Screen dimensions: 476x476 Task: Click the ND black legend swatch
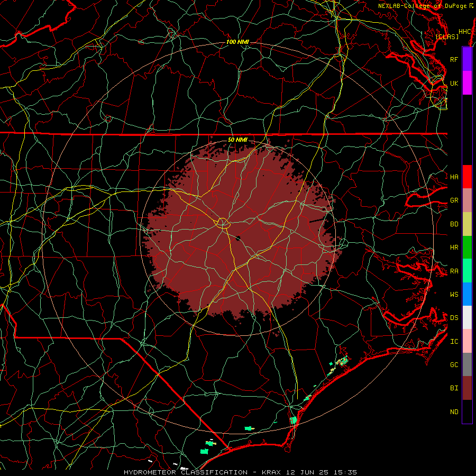(x=467, y=411)
